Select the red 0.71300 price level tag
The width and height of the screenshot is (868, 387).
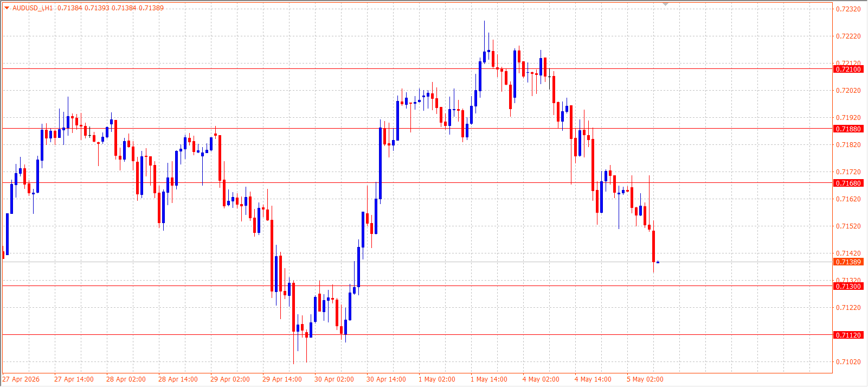click(x=848, y=287)
